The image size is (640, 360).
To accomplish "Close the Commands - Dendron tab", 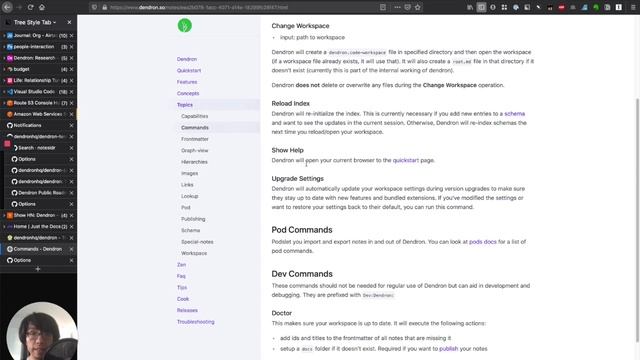I will [71, 249].
